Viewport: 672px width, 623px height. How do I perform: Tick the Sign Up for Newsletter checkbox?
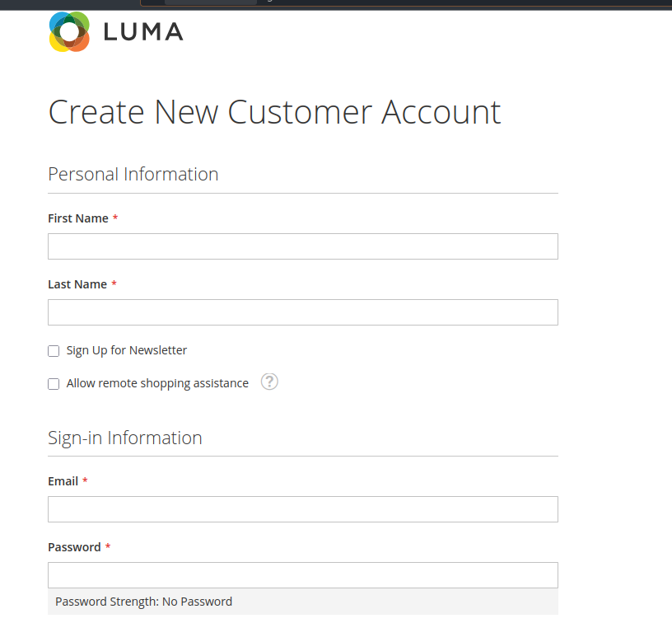[x=54, y=351]
